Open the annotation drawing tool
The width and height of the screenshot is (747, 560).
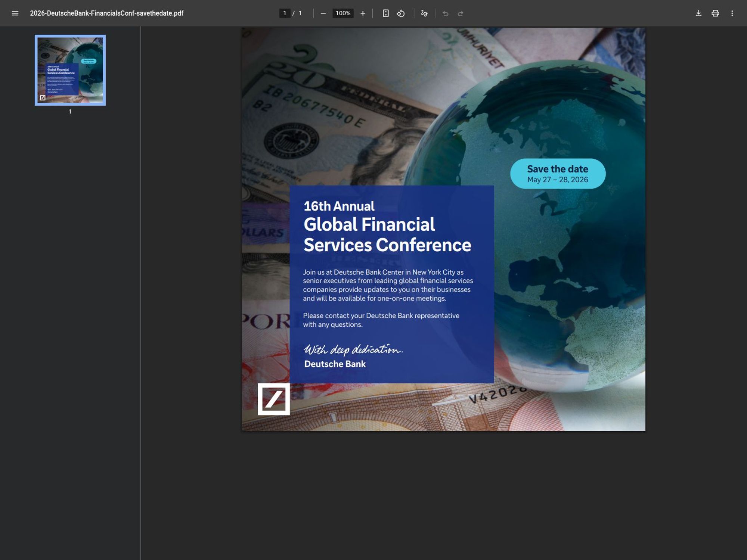tap(424, 13)
